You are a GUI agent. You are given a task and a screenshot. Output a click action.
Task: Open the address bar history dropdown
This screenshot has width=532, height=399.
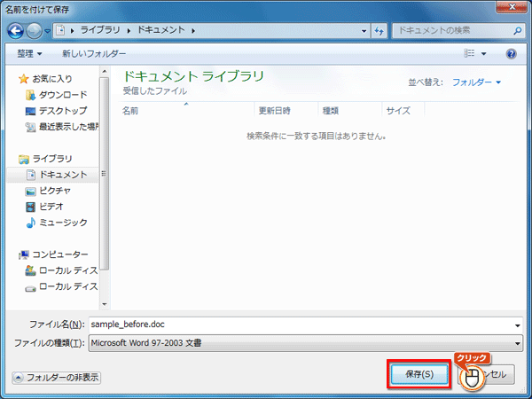[x=364, y=31]
